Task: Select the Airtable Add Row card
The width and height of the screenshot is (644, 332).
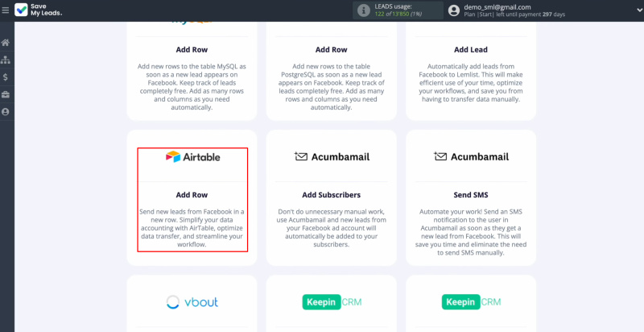Action: [x=192, y=199]
